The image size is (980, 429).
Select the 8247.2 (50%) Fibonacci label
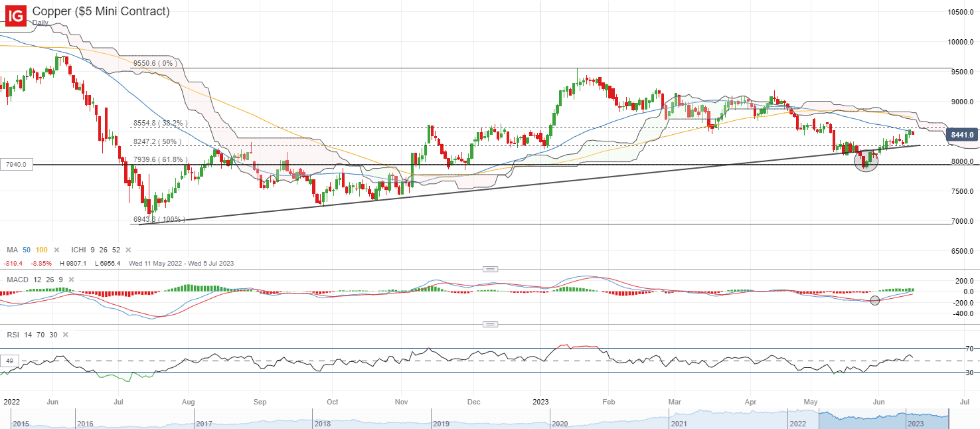159,142
